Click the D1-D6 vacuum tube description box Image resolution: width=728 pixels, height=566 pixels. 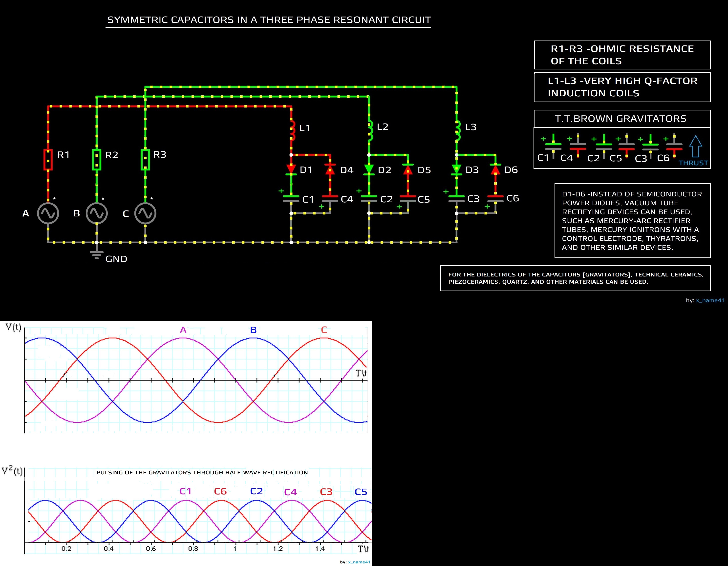pyautogui.click(x=632, y=220)
